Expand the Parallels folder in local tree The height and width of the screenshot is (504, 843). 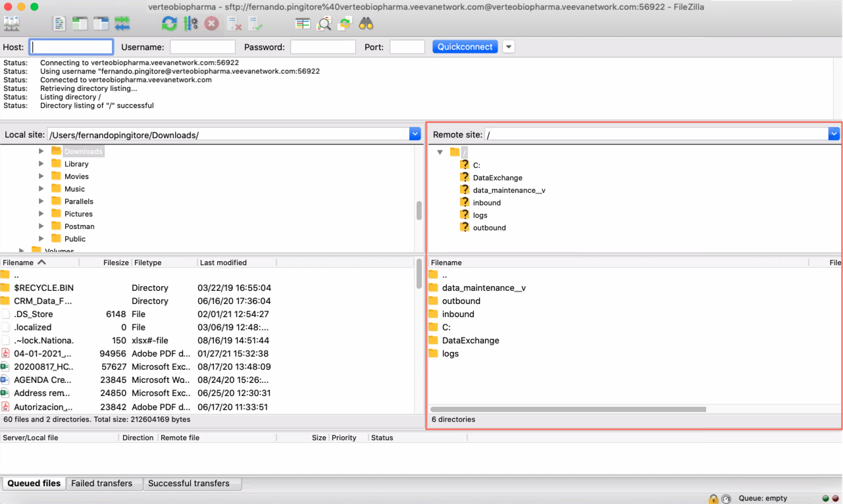[41, 201]
